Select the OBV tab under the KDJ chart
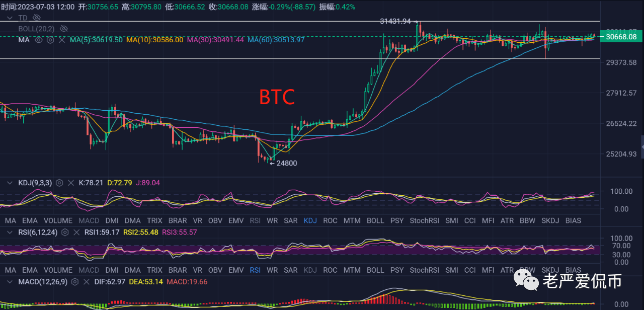The height and width of the screenshot is (310, 644). (x=215, y=220)
